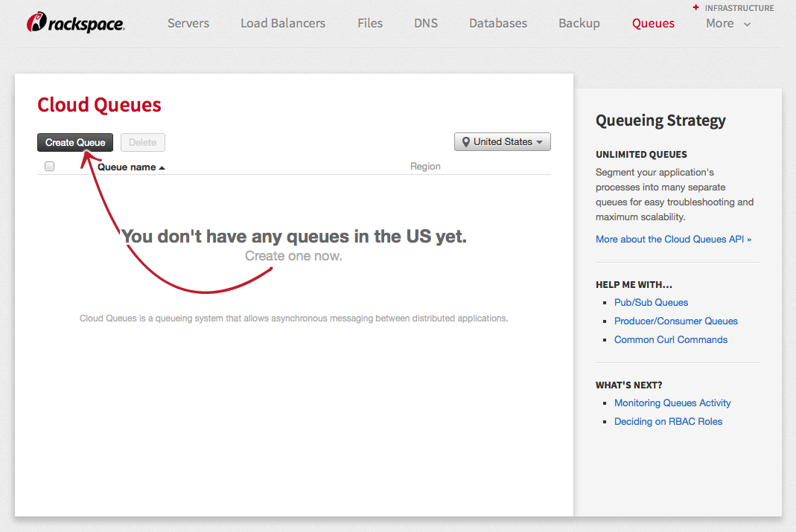Open Common Curl Commands link

click(x=671, y=340)
